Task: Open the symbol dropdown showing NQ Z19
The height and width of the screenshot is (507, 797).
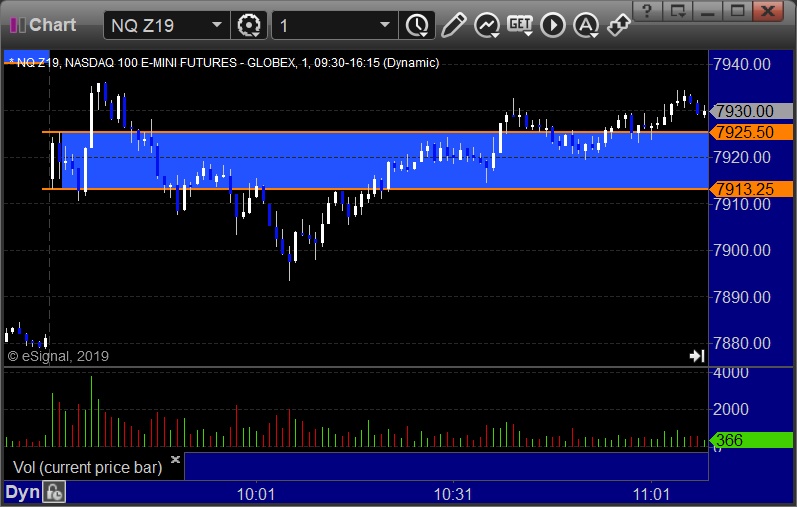Action: (x=166, y=25)
